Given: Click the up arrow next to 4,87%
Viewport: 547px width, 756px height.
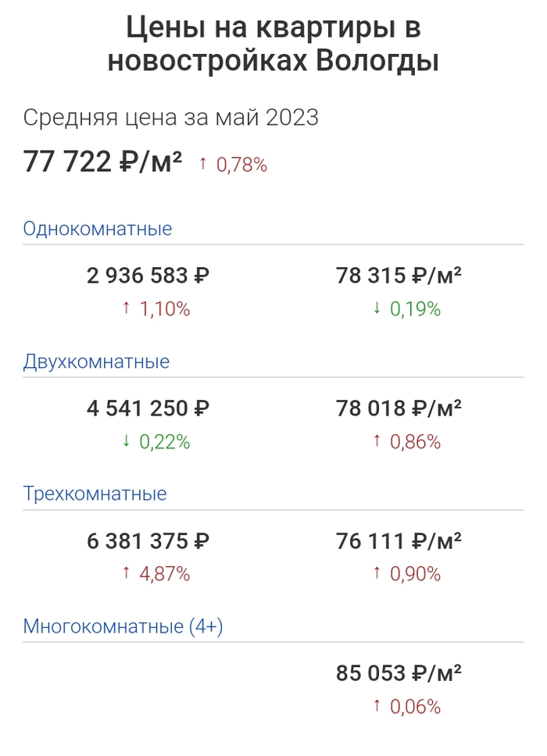Looking at the screenshot, I should pyautogui.click(x=126, y=574).
